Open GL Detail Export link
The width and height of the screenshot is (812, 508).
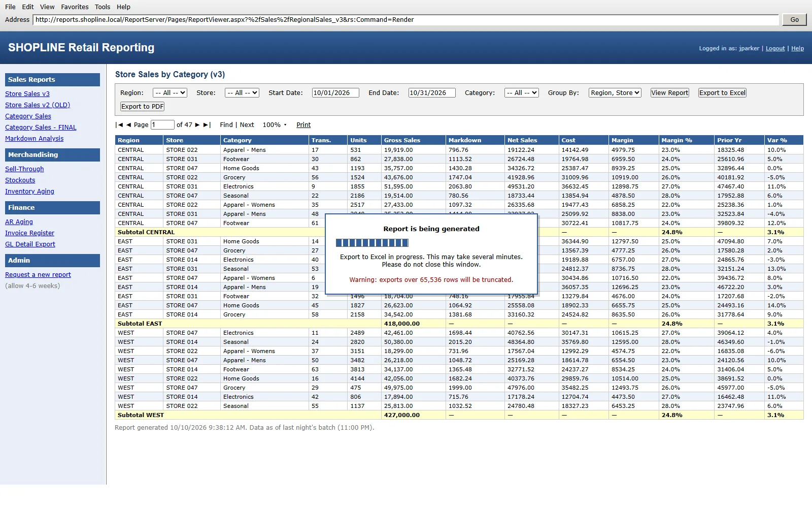(x=30, y=244)
